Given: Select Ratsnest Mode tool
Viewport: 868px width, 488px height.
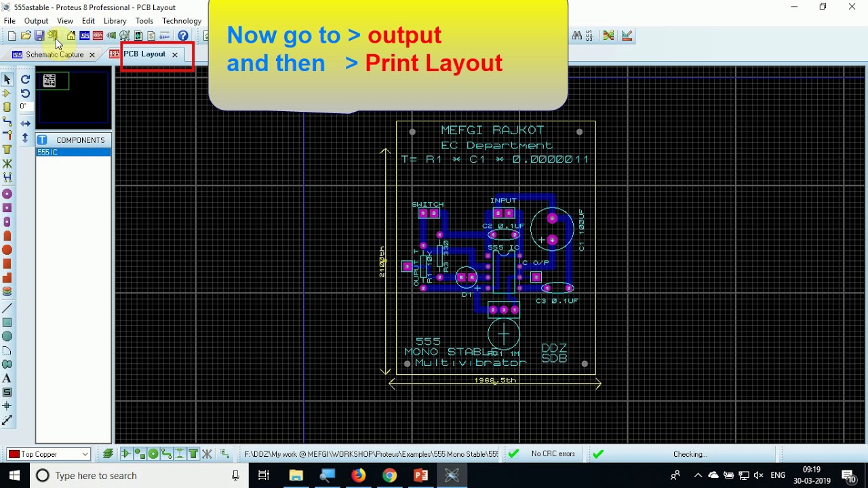Looking at the screenshot, I should (7, 163).
